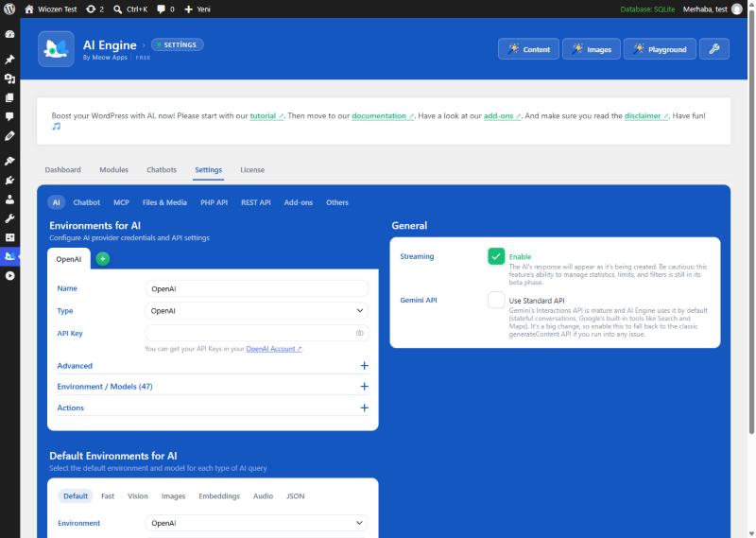The height and width of the screenshot is (538, 756).
Task: Open the REST API sub-tab
Action: click(x=255, y=202)
